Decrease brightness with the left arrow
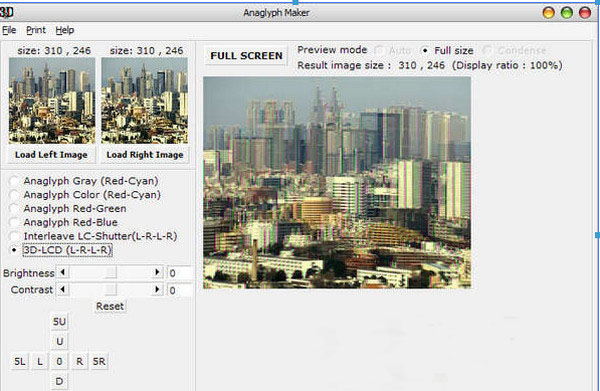The image size is (600, 391). pos(63,272)
